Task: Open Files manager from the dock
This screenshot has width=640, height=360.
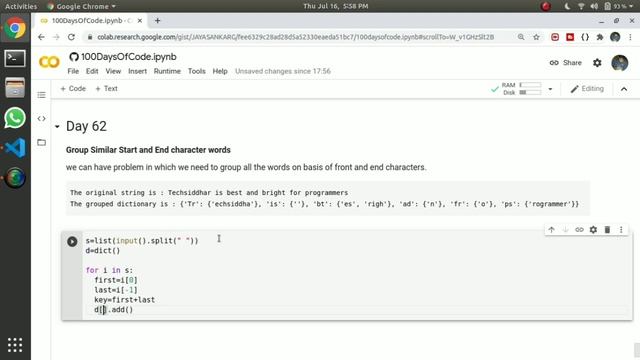Action: tap(15, 88)
